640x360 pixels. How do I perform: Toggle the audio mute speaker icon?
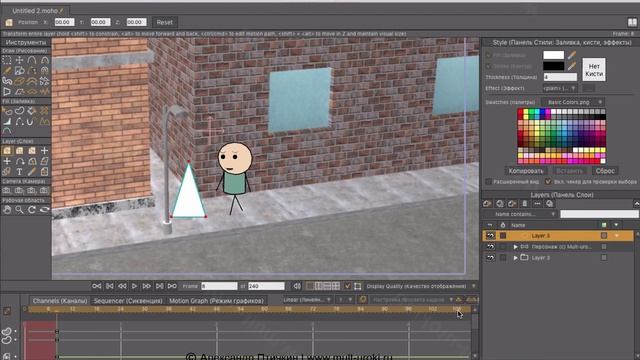(297, 286)
